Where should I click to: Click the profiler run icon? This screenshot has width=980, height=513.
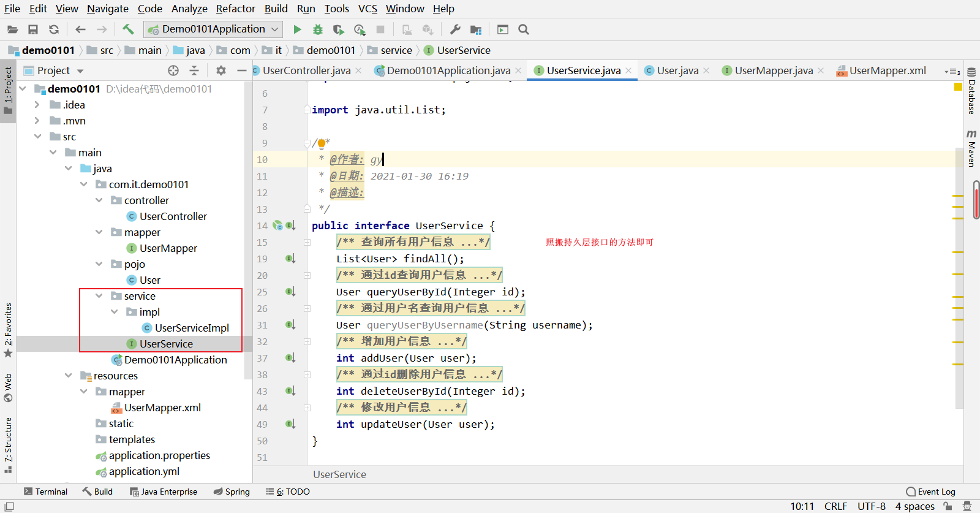(360, 29)
